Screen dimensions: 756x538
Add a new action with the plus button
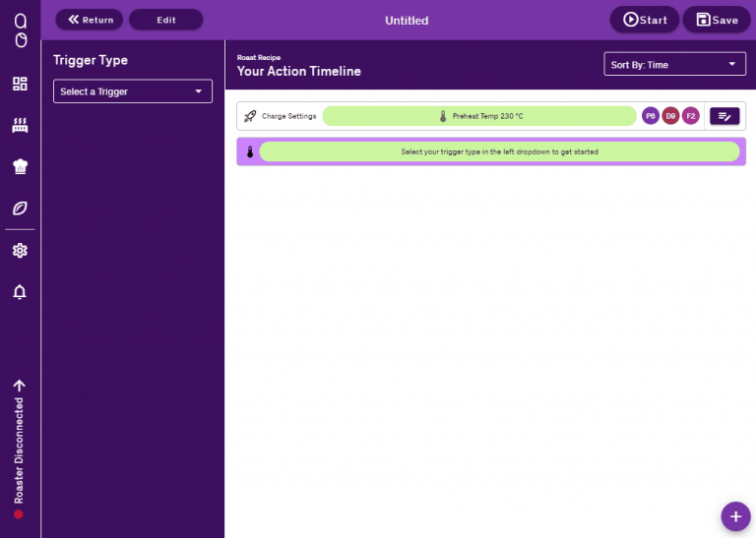pos(735,516)
